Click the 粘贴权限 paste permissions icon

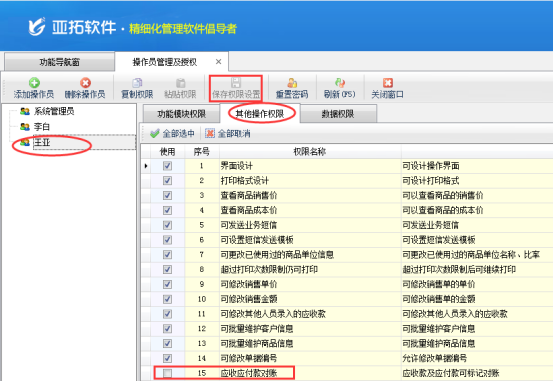(180, 83)
